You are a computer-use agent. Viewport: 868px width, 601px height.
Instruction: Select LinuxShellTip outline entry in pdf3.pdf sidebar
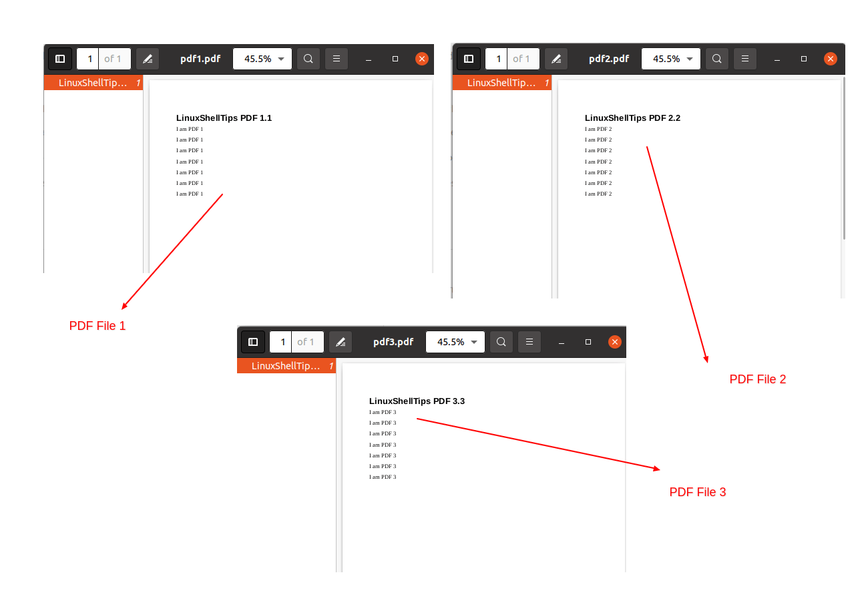click(x=286, y=366)
